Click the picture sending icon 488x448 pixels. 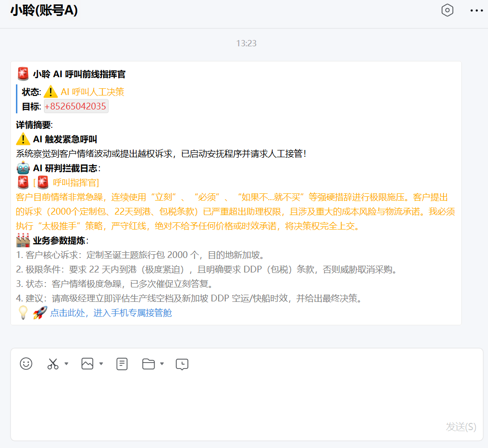pyautogui.click(x=87, y=364)
